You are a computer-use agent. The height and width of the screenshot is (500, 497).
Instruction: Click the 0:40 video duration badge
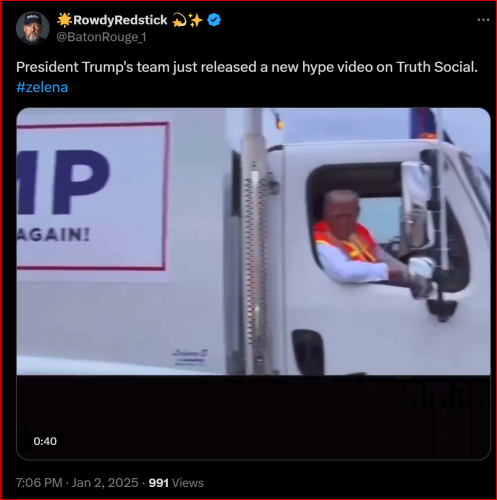click(45, 441)
